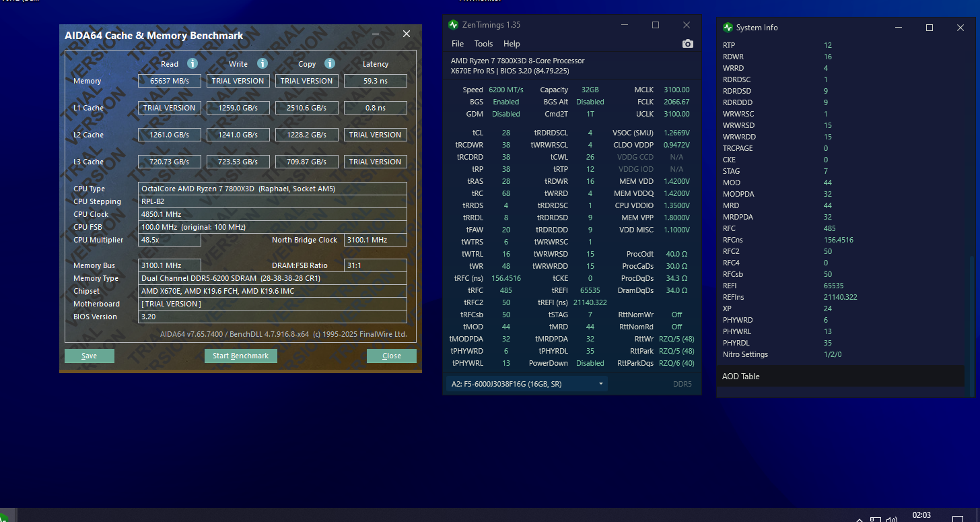980x522 pixels.
Task: Open info icon next to Read column
Action: [193, 63]
